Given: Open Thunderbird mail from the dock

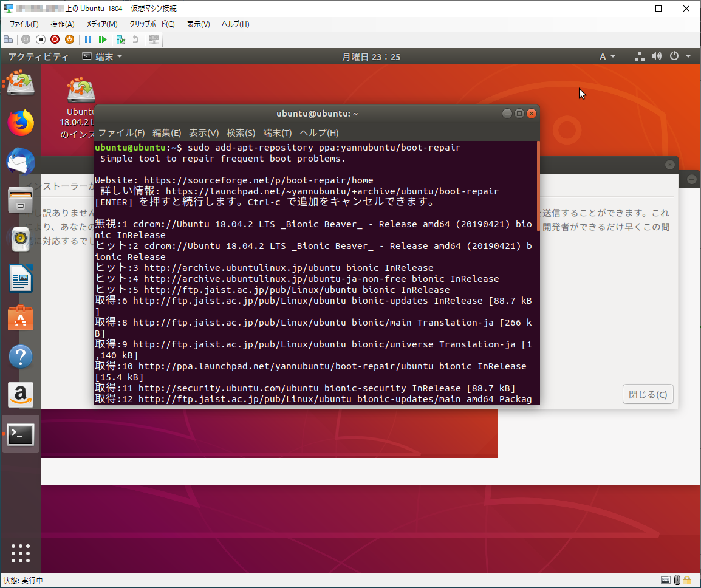Looking at the screenshot, I should (20, 162).
